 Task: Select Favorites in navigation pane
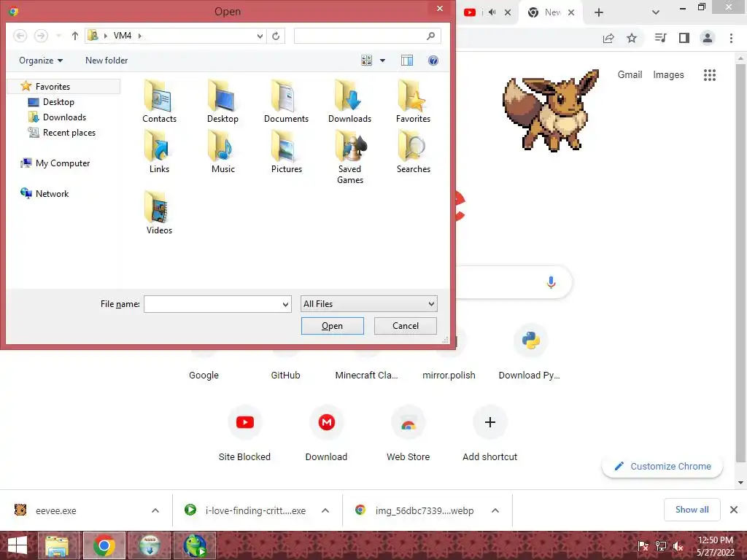pos(64,86)
